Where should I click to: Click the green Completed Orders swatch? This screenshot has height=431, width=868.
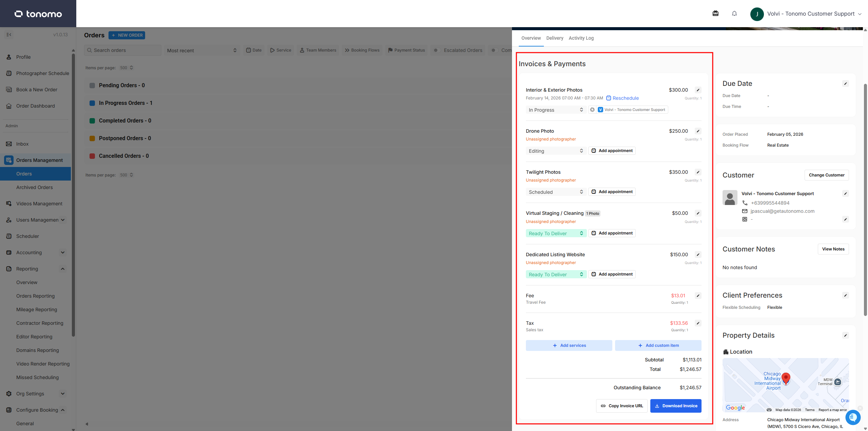point(92,120)
